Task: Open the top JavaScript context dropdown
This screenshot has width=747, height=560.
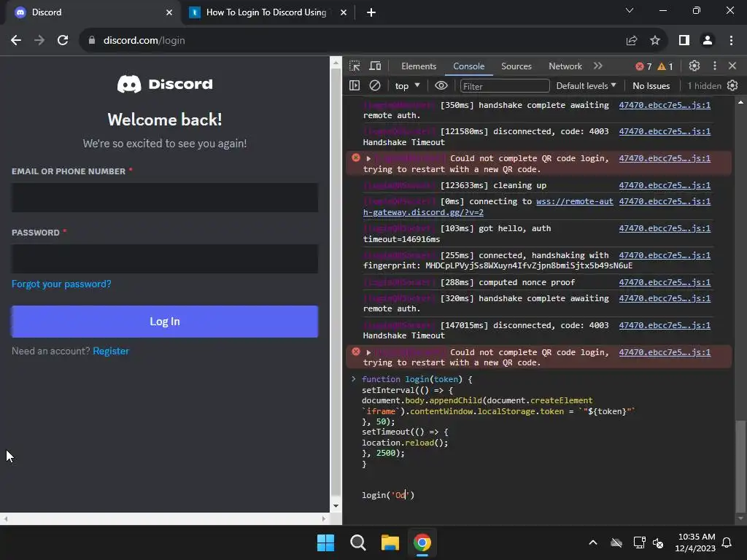Action: click(407, 86)
